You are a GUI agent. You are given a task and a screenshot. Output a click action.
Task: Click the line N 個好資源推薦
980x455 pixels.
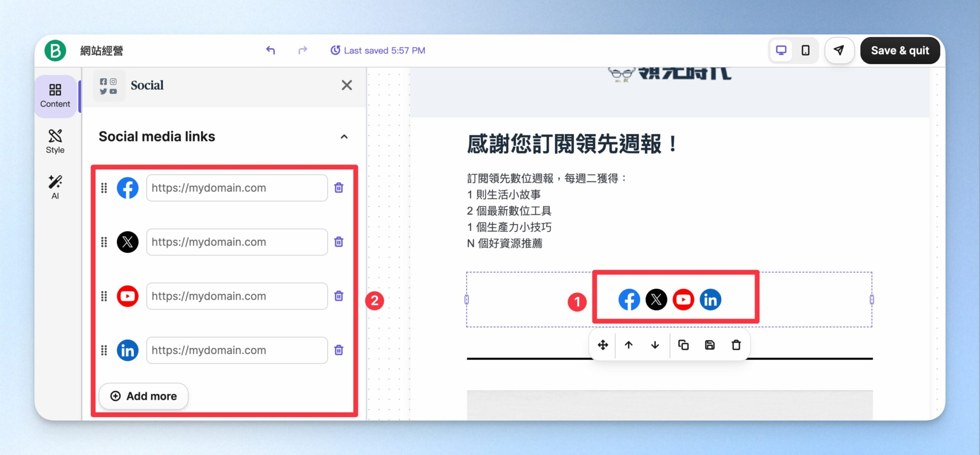[x=505, y=243]
